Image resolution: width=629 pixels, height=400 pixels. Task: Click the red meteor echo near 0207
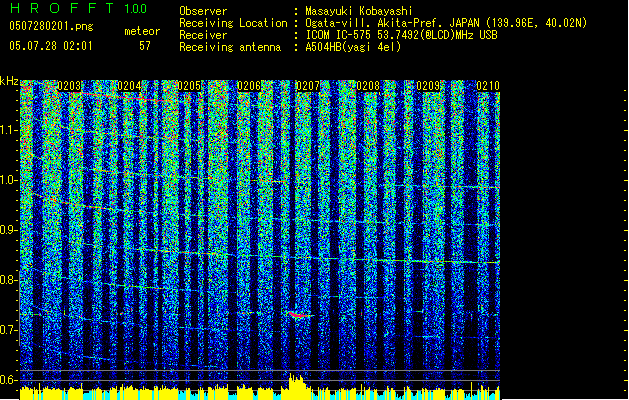pyautogui.click(x=300, y=315)
